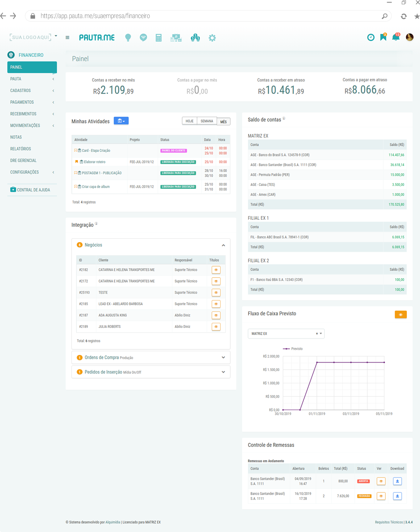Open Movimentações in the sidebar
This screenshot has height=532, width=420.
32,125
